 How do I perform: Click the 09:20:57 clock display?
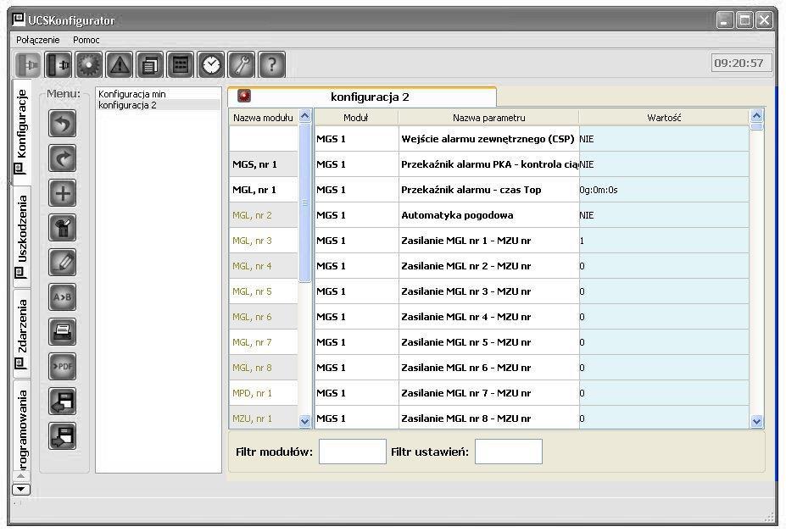741,64
